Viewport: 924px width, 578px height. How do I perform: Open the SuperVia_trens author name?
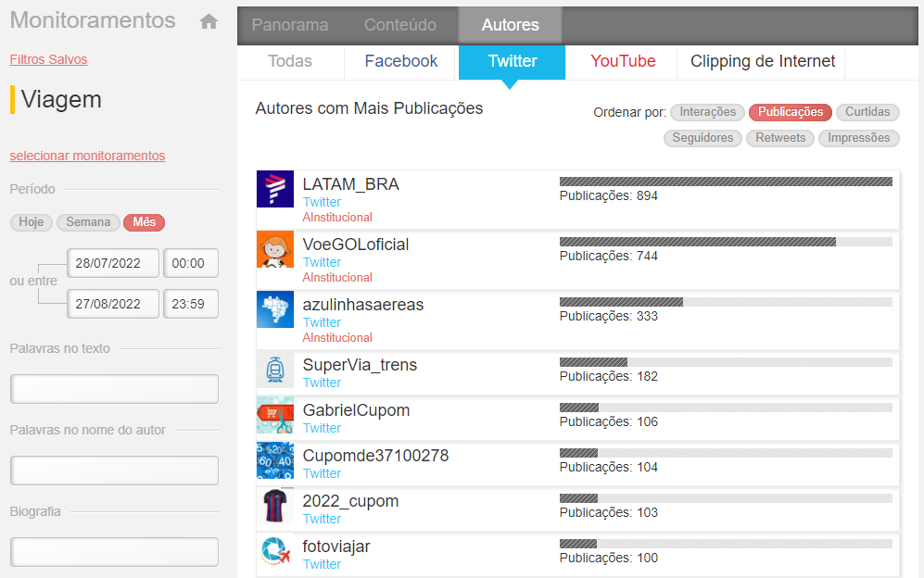pos(360,365)
